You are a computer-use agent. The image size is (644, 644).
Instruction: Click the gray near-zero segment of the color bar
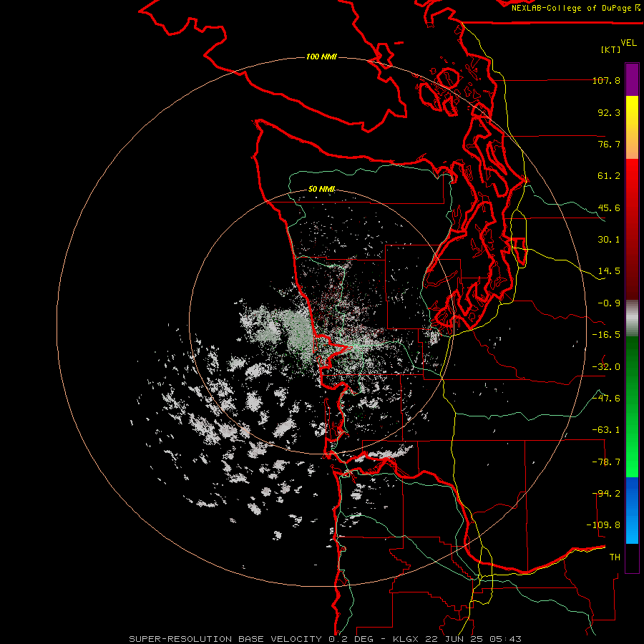click(632, 318)
